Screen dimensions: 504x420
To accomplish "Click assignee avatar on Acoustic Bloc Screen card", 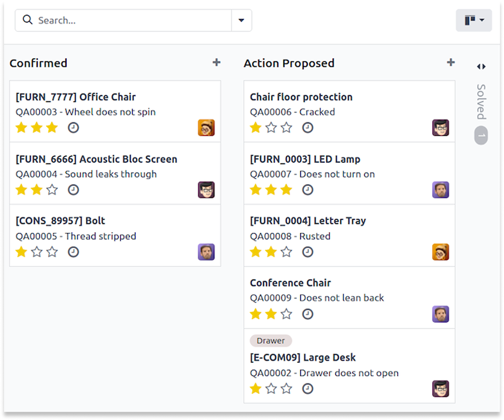I will pyautogui.click(x=206, y=190).
